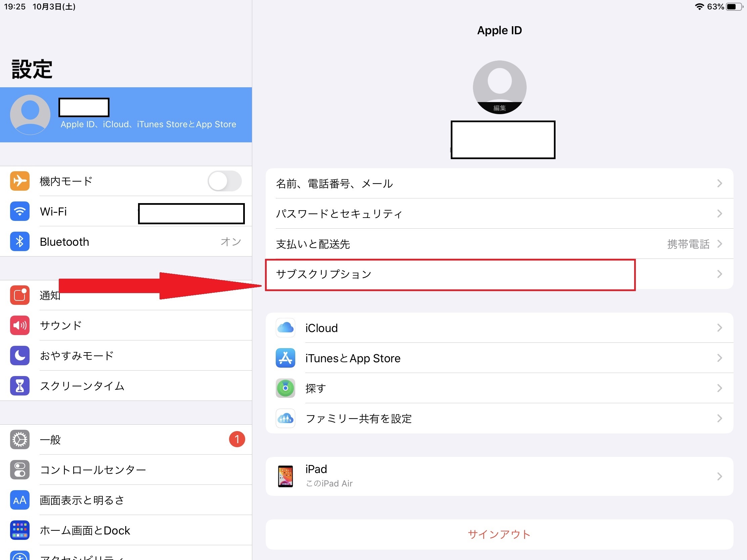747x560 pixels.
Task: Tap the battery status icon
Action: click(x=735, y=6)
